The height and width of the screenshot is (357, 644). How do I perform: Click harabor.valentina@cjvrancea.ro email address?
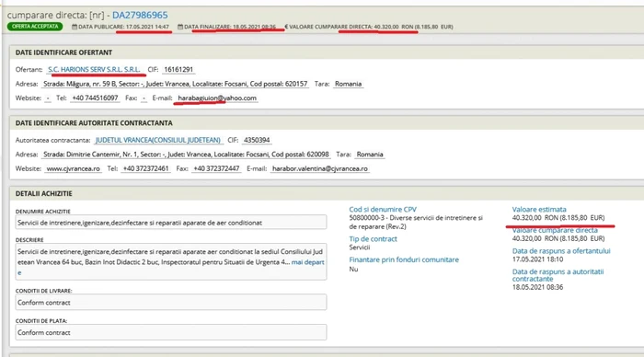coord(320,169)
